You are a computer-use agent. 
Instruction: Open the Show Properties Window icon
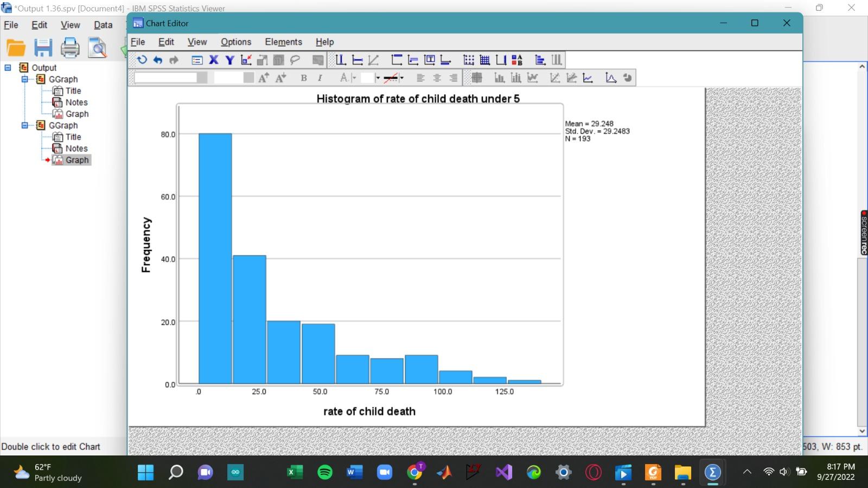pos(196,60)
